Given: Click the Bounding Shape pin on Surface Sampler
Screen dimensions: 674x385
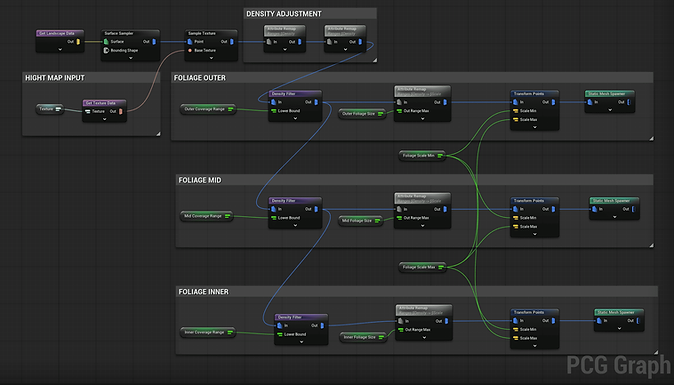Looking at the screenshot, I should click(x=106, y=50).
